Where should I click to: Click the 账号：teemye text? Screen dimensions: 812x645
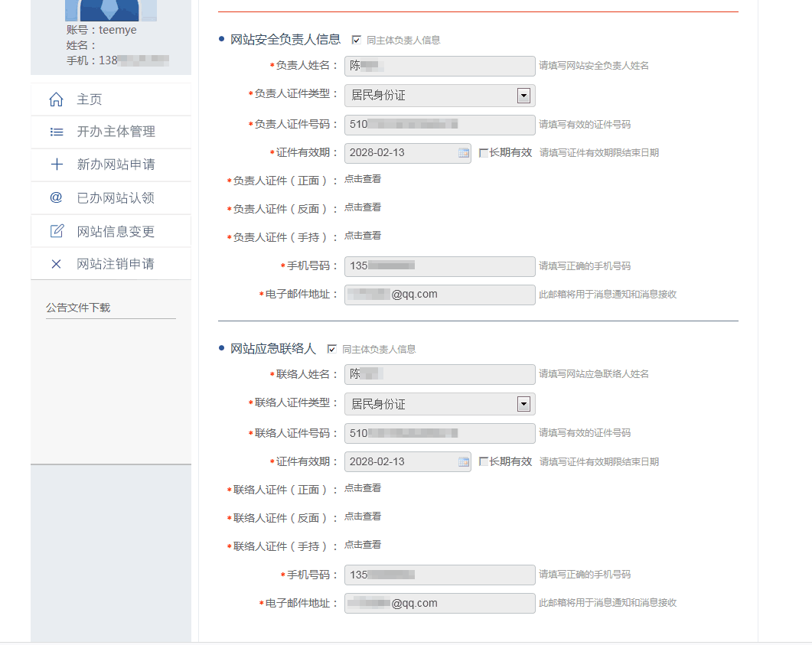pos(102,30)
